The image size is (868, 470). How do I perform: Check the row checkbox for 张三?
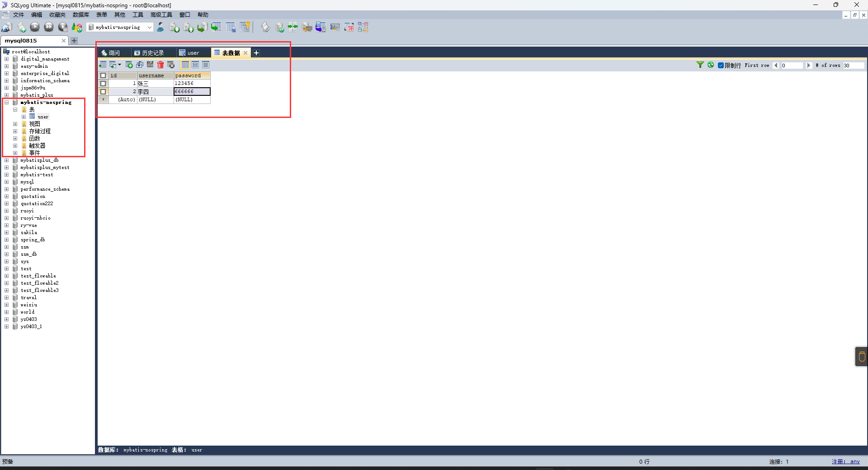coord(103,84)
